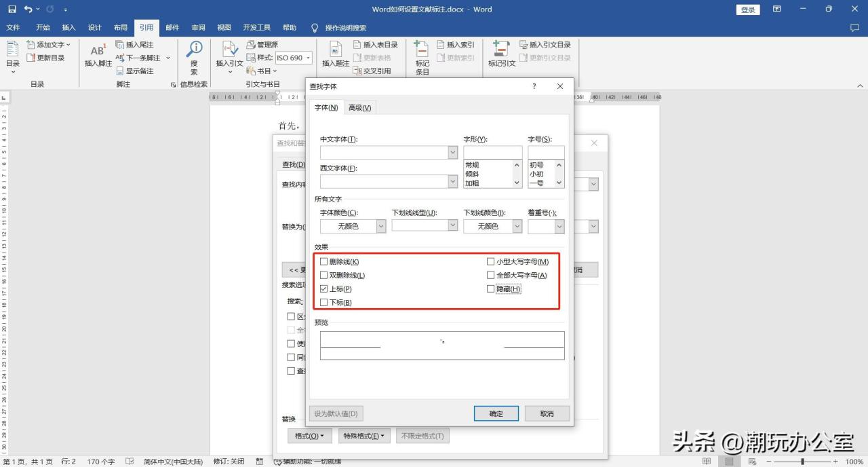The width and height of the screenshot is (868, 467).
Task: Click the Save icon in title bar
Action: pos(12,10)
